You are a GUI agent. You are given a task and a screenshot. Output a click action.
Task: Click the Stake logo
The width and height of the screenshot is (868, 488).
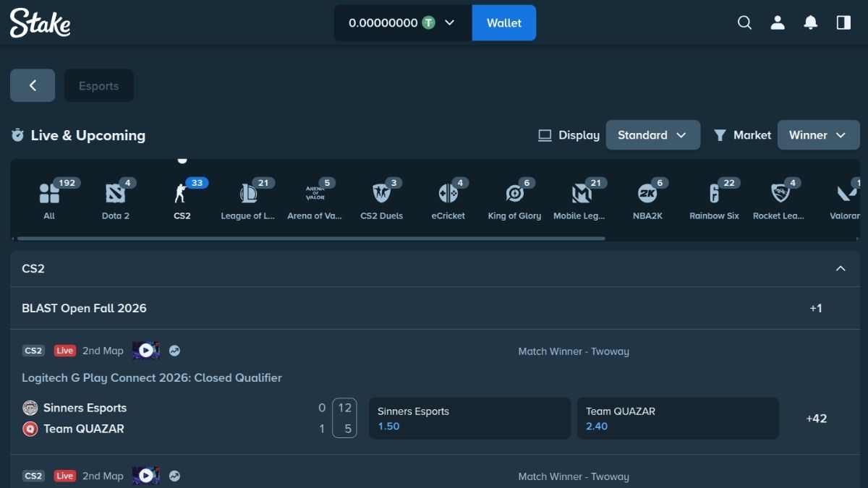(x=40, y=23)
